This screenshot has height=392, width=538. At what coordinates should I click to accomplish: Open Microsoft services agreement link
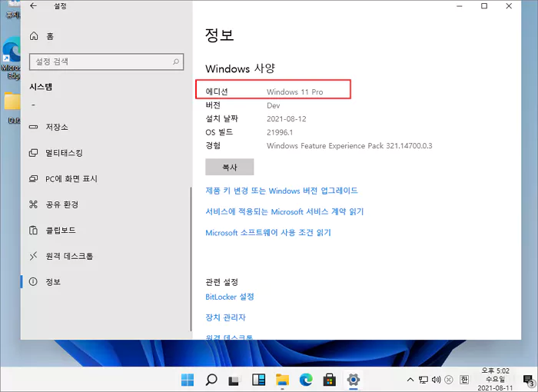pyautogui.click(x=284, y=212)
